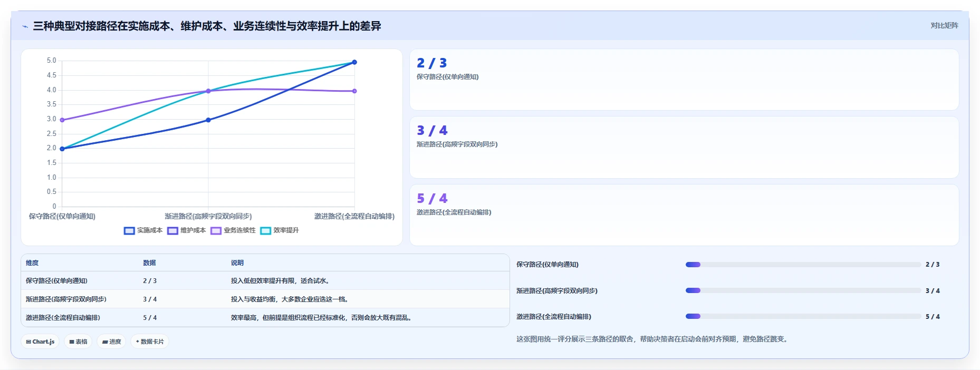Click the card caption 保守路径(仅单向通知)
This screenshot has height=370, width=980.
click(x=448, y=77)
